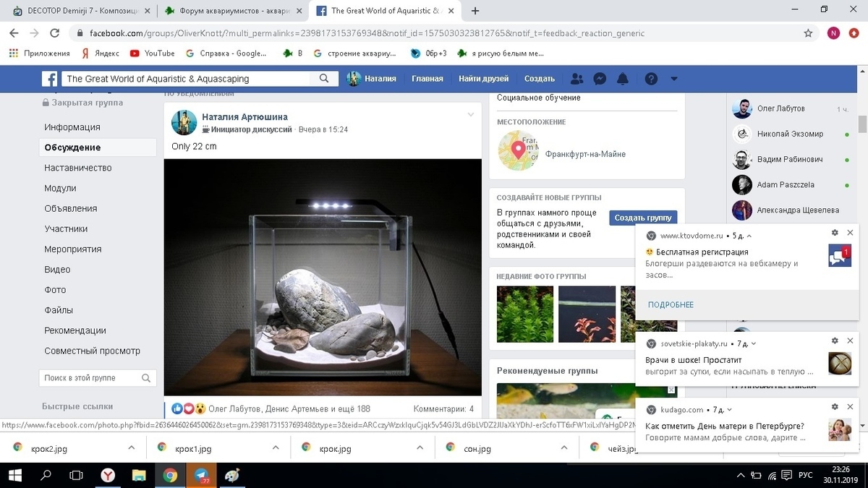Open the Мероприятия group section
Image resolution: width=868 pixels, height=488 pixels.
(73, 249)
